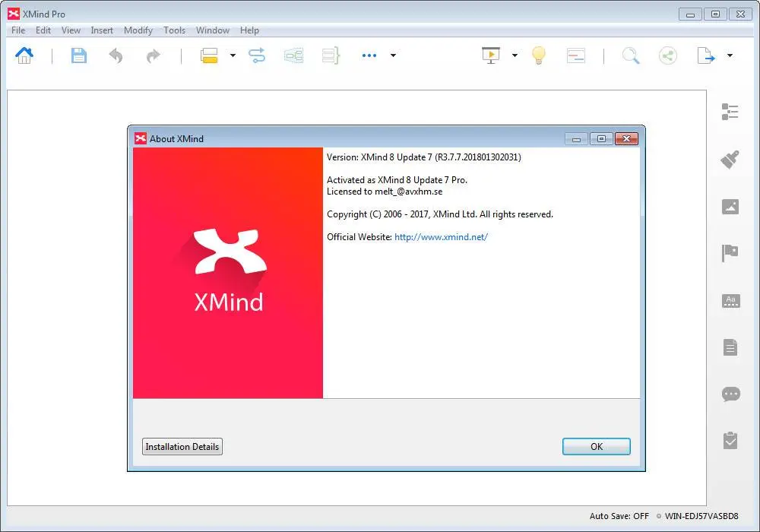This screenshot has width=760, height=532.
Task: Undo the last action
Action: (x=116, y=55)
